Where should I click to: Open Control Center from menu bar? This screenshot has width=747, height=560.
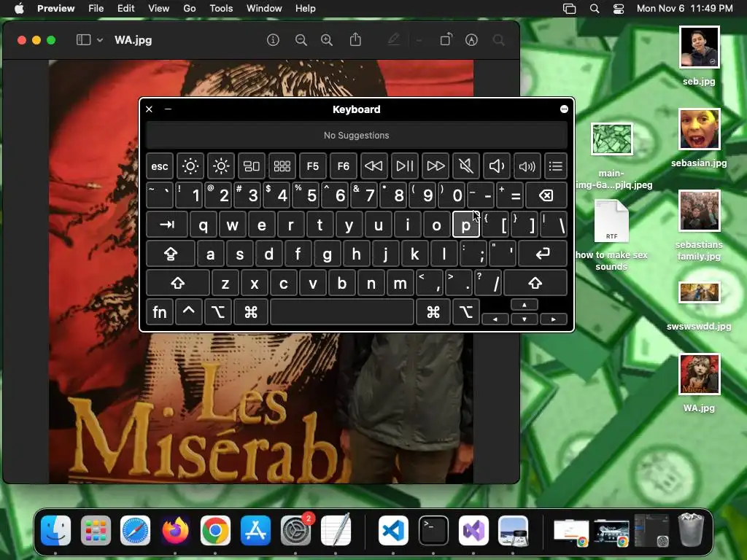coord(619,9)
